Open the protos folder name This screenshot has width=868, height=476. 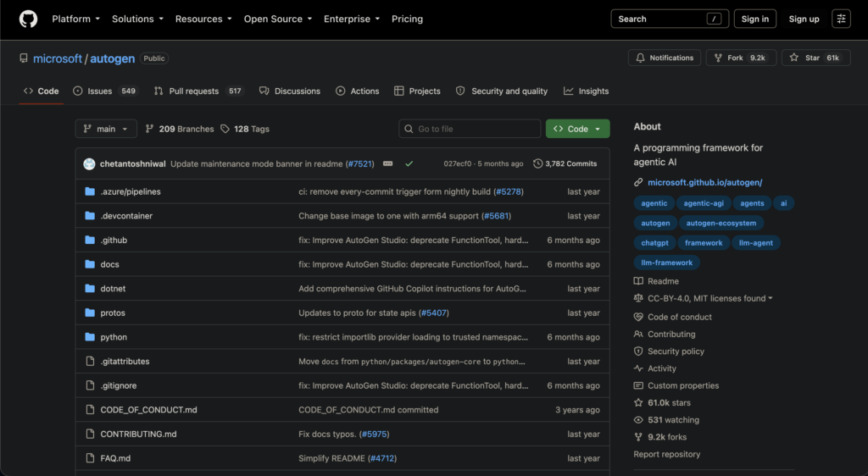coord(113,313)
